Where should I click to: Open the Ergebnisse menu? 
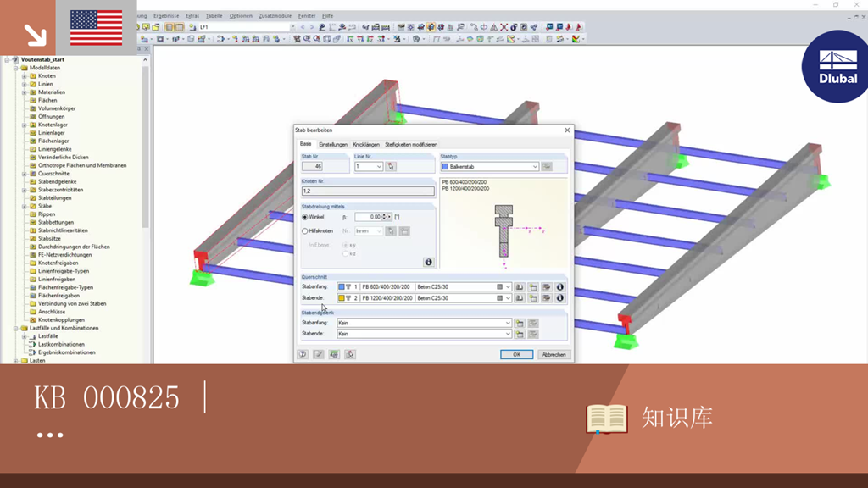(166, 16)
